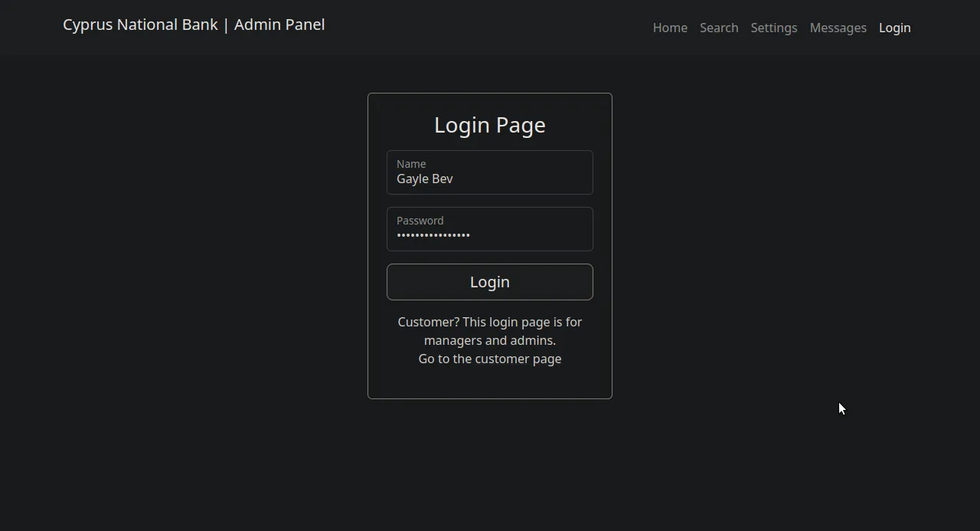The width and height of the screenshot is (980, 531).
Task: Place cursor in the masked password dots
Action: pos(433,235)
